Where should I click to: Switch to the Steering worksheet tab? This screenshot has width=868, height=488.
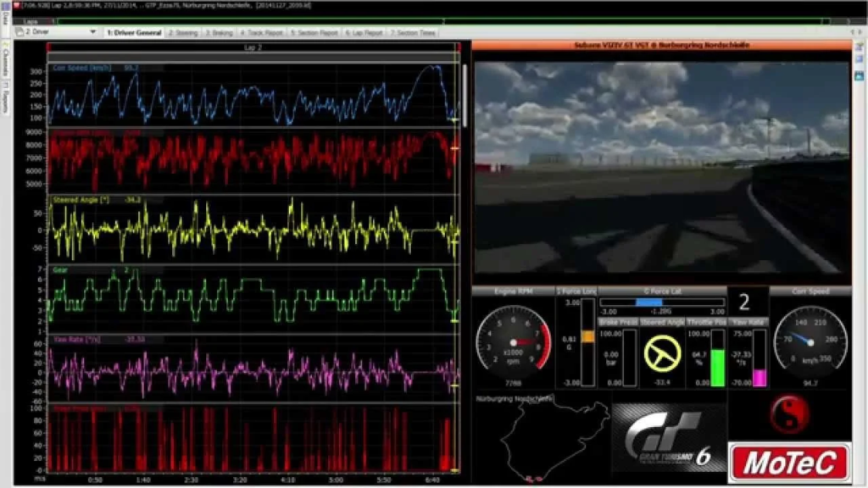pyautogui.click(x=183, y=33)
